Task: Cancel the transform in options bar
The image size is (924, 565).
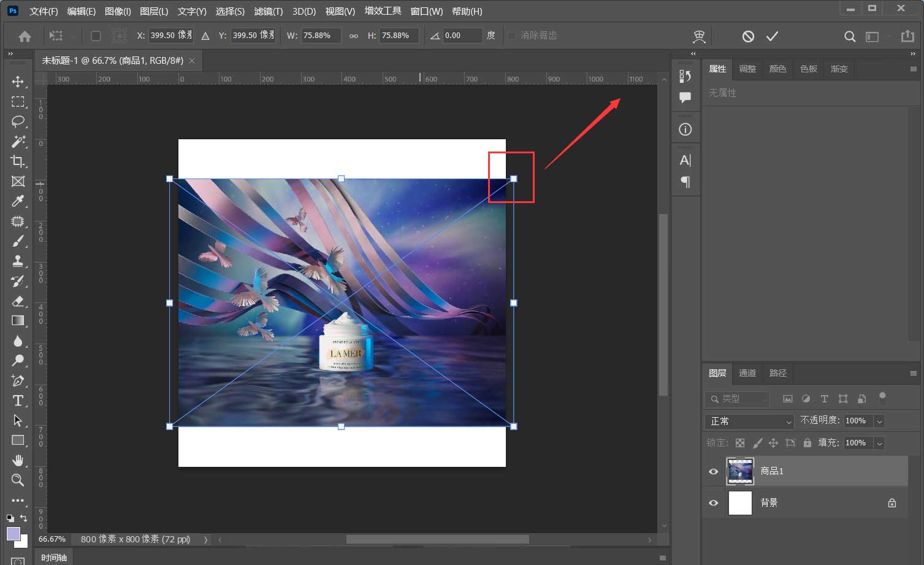Action: point(748,36)
